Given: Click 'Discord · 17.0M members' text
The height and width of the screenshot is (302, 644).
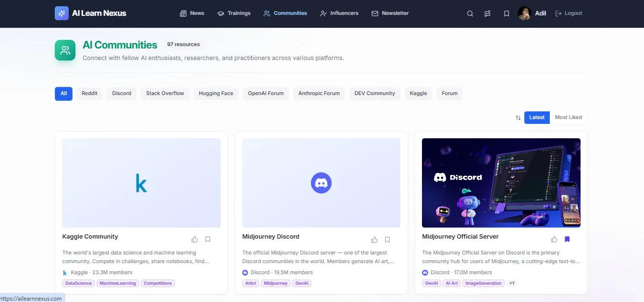Looking at the screenshot, I should point(461,272).
